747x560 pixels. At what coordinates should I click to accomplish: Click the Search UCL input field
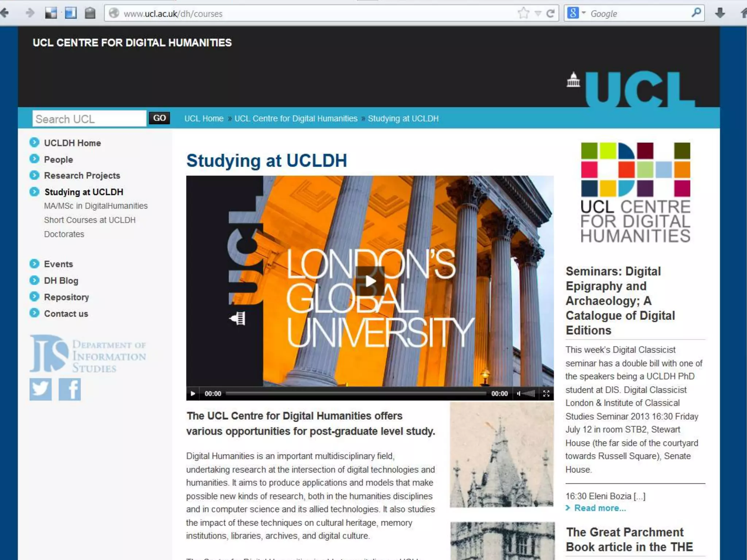(89, 119)
